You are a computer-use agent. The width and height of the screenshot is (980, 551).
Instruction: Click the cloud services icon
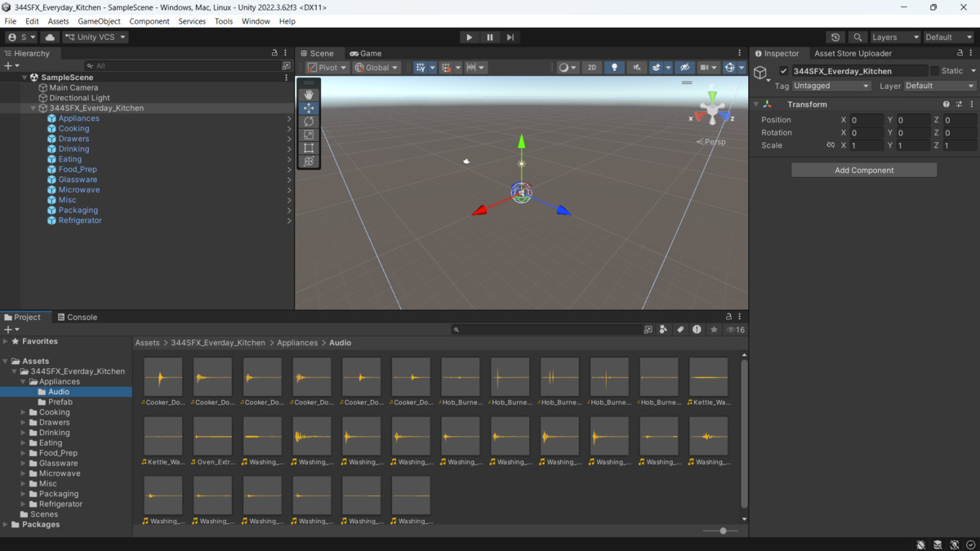coord(50,37)
